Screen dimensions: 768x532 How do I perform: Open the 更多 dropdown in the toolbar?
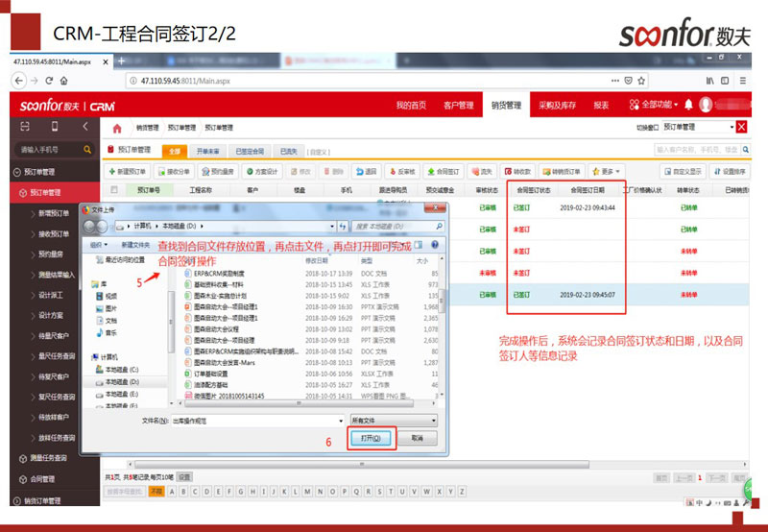point(606,171)
